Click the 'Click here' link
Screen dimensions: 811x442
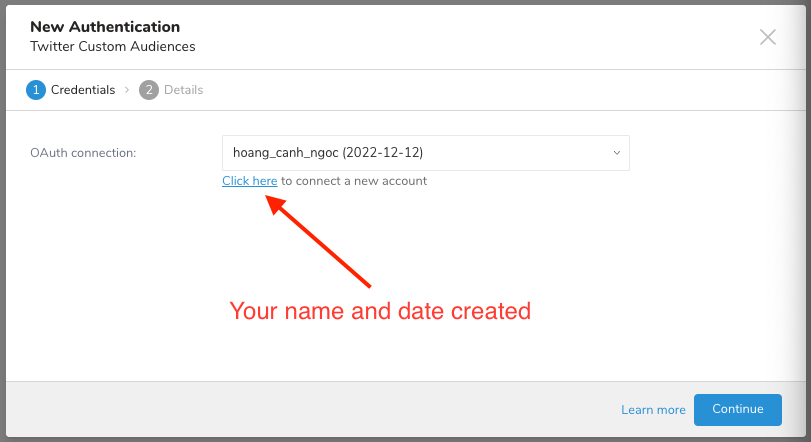(x=249, y=181)
